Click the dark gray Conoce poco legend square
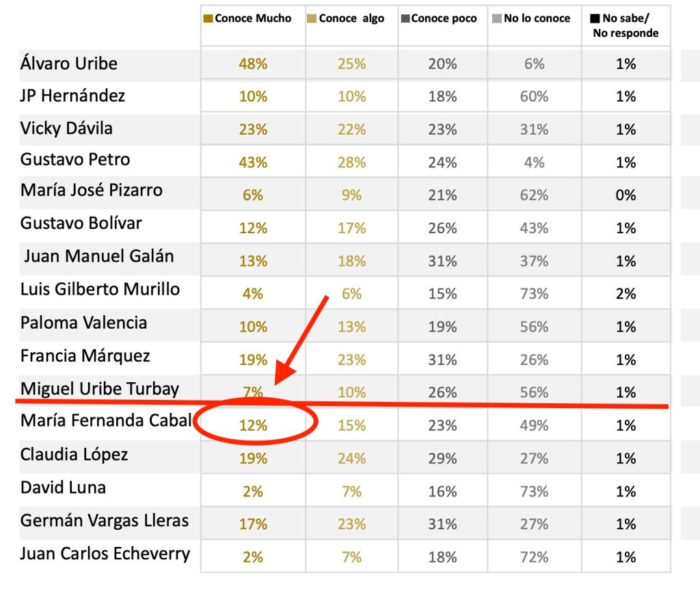 coord(405,18)
